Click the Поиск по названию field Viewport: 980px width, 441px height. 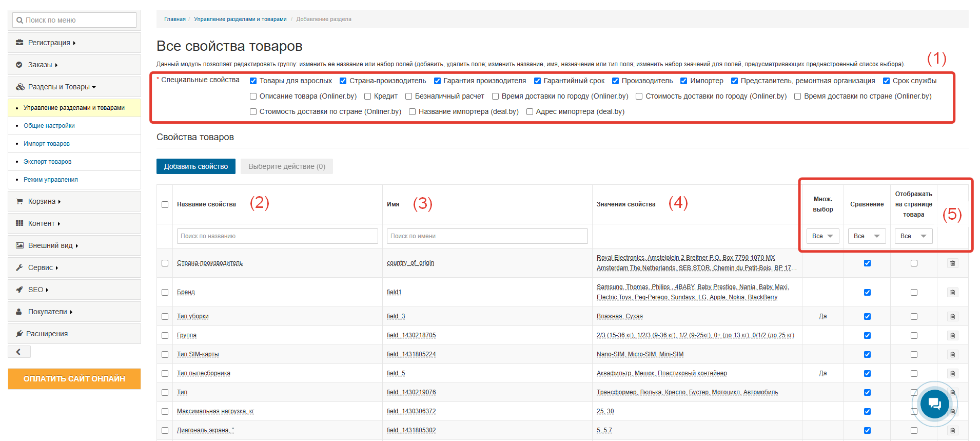(x=278, y=236)
